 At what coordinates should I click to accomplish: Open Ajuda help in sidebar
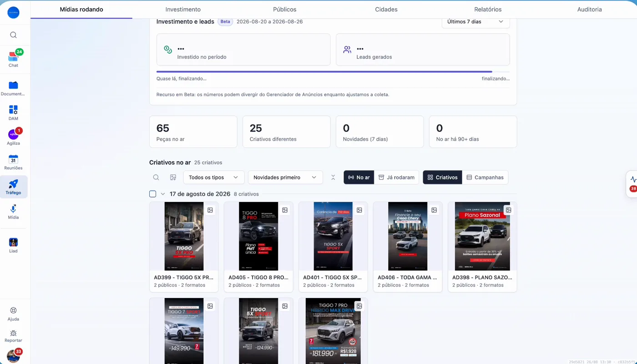[x=13, y=314]
